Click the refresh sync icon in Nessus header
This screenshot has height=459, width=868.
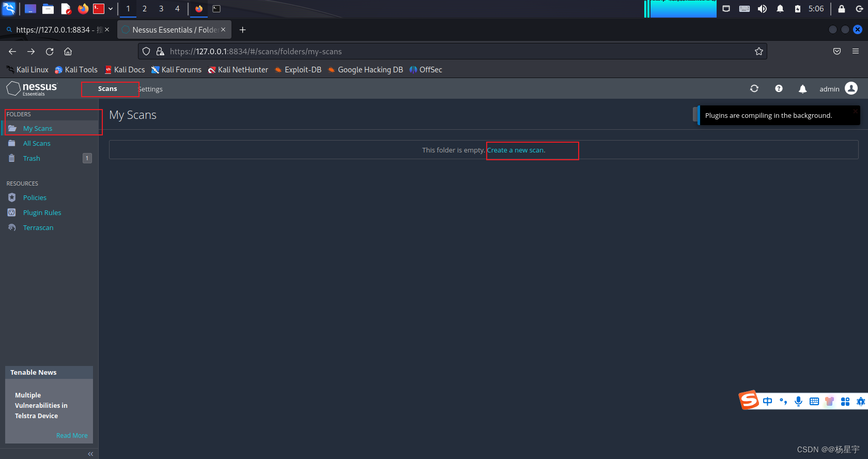coord(754,89)
